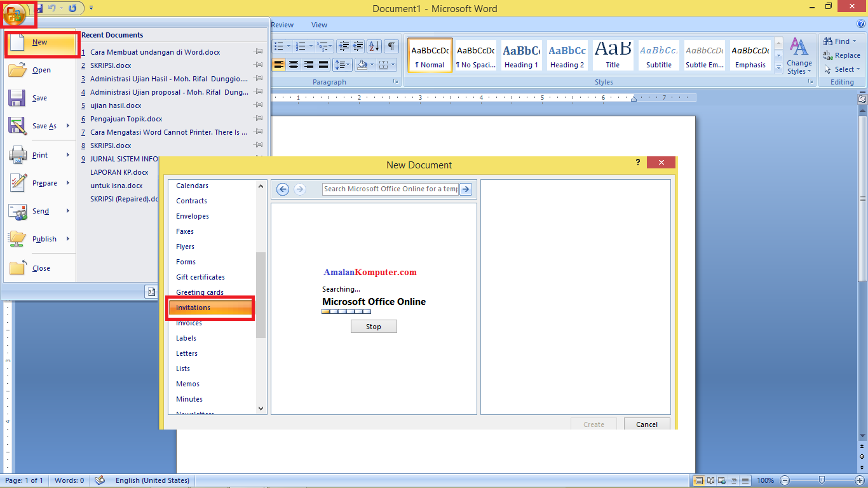Apply the Title style
Viewport: 868px width, 488px height.
point(613,55)
